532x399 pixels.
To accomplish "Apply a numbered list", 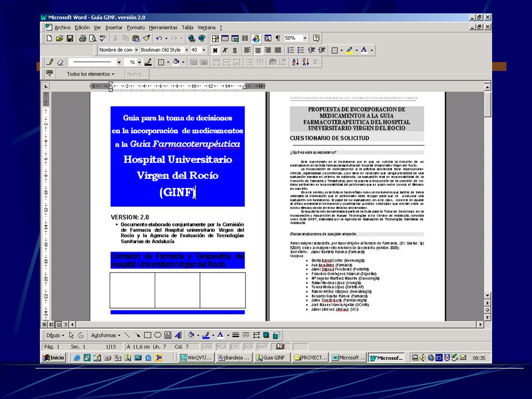I will pos(291,50).
